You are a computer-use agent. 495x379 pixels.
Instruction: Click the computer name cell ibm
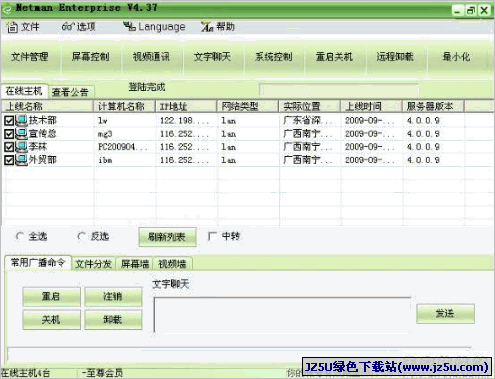coord(105,160)
